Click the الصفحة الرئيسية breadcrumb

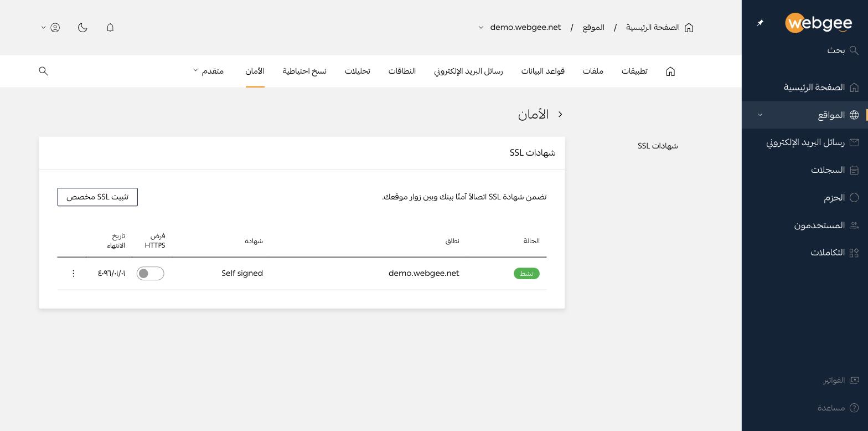click(x=659, y=27)
